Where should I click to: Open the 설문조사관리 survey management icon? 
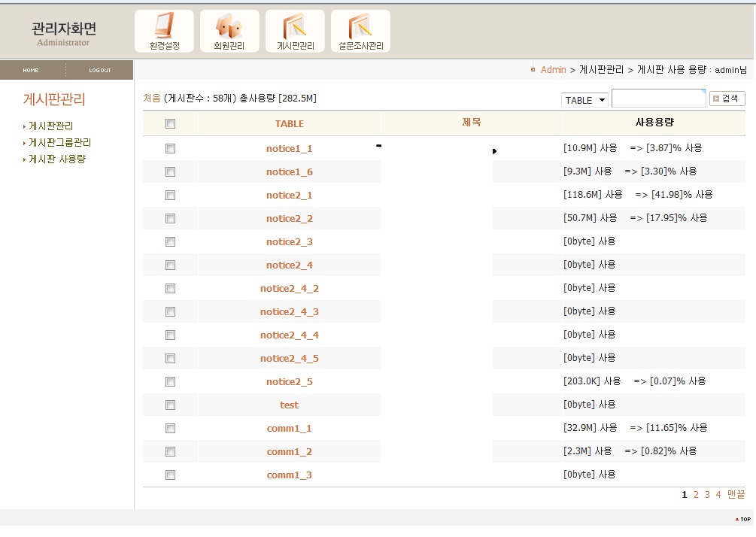(360, 32)
